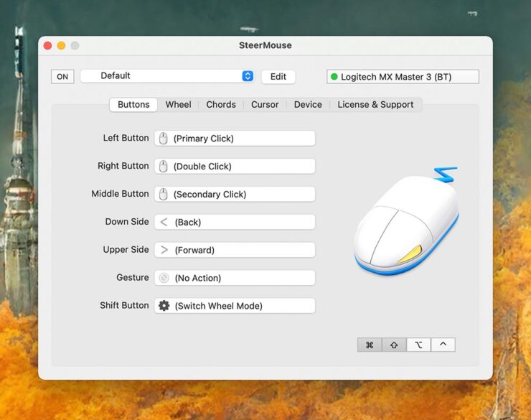Open the Cursor tab
531x420 pixels.
(x=265, y=105)
